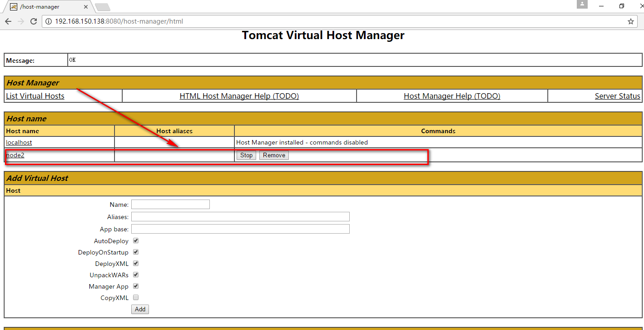Uncheck the AutoDeploy checkbox
The height and width of the screenshot is (330, 644).
click(x=136, y=240)
